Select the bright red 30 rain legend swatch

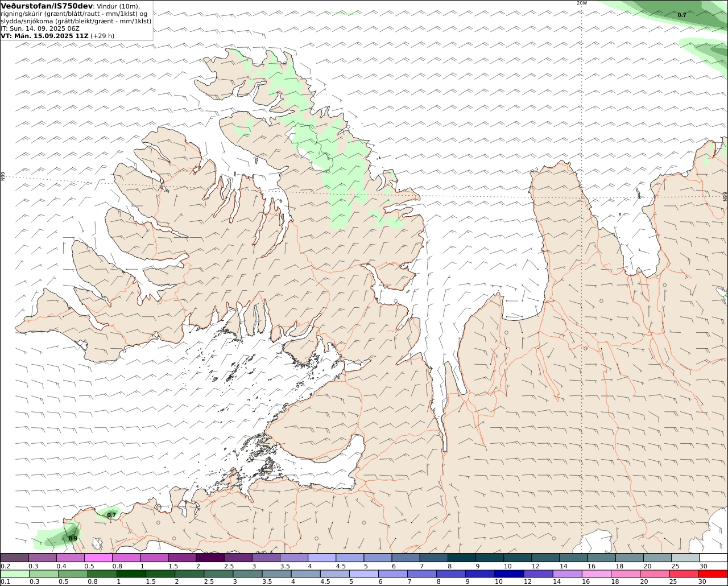click(x=713, y=574)
